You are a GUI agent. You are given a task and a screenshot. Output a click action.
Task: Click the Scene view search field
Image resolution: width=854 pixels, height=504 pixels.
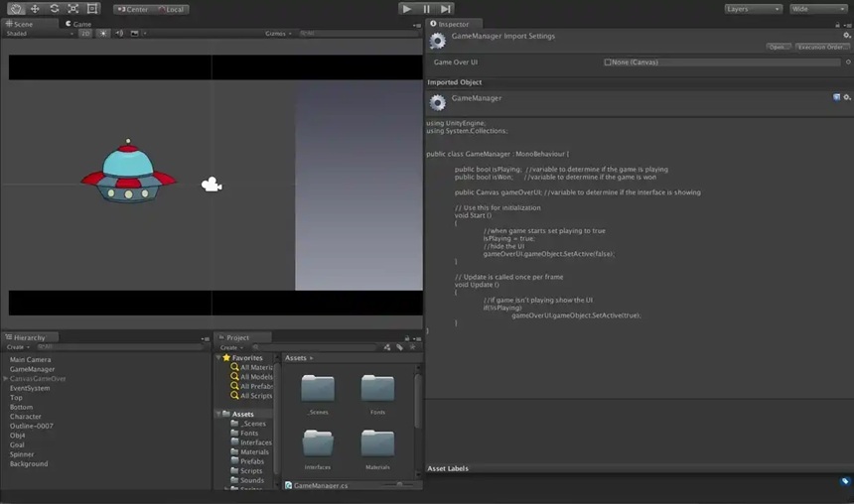(x=358, y=33)
